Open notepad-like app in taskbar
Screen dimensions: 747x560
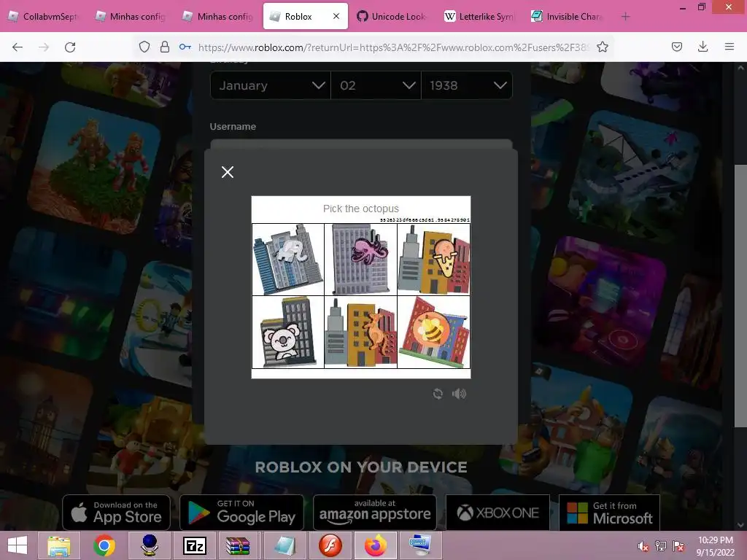click(285, 545)
